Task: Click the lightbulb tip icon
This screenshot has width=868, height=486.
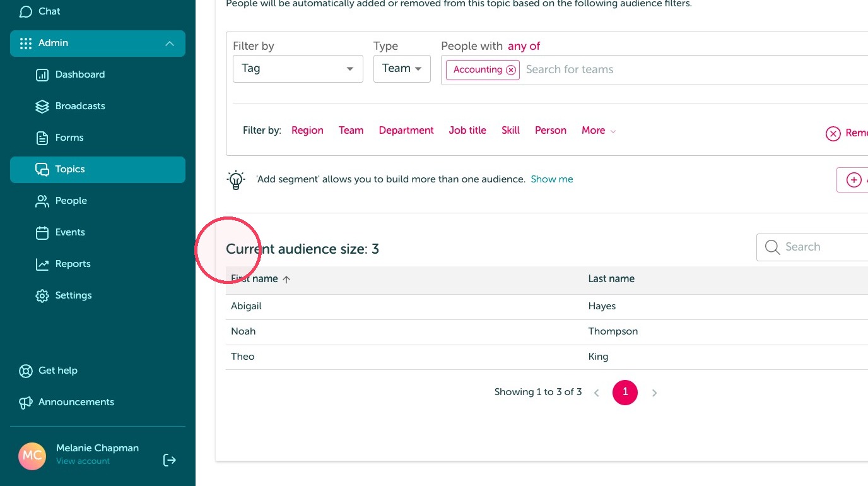Action: (x=236, y=180)
